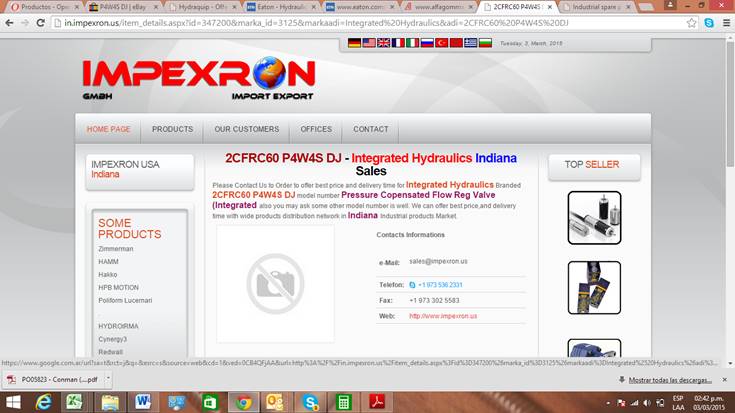Click the Impexron logo

pos(198,78)
